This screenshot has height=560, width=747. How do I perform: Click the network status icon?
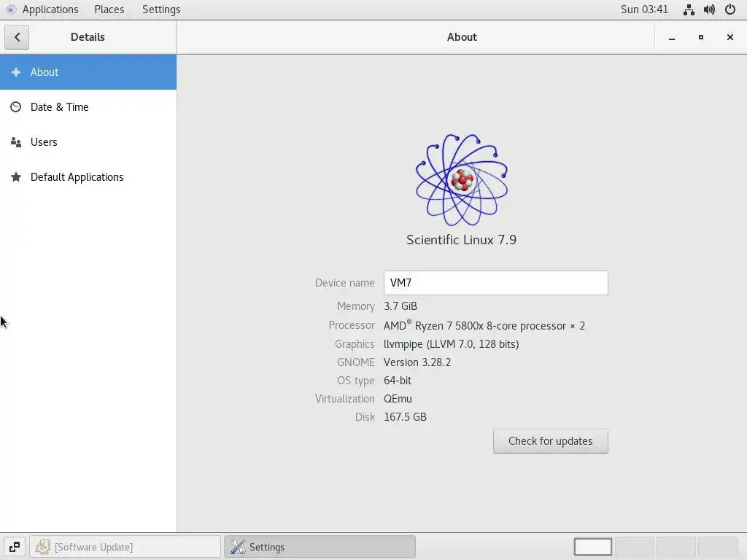coord(689,9)
